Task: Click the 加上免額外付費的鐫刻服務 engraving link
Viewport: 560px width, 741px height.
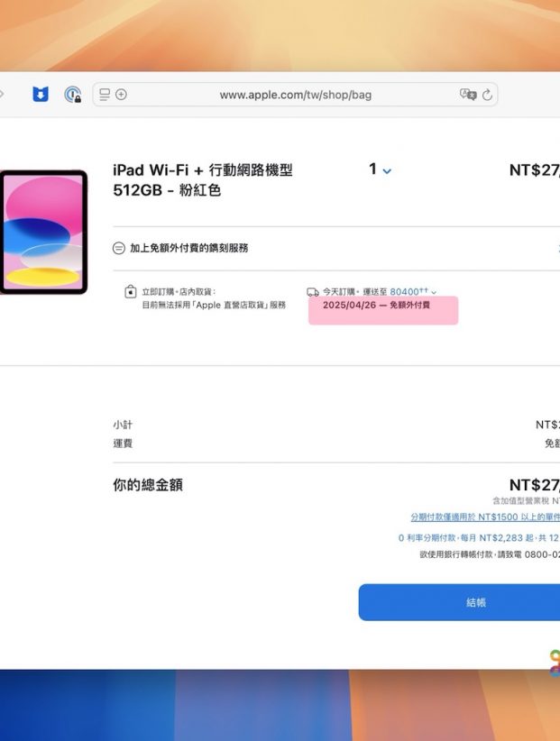Action: pyautogui.click(x=188, y=248)
